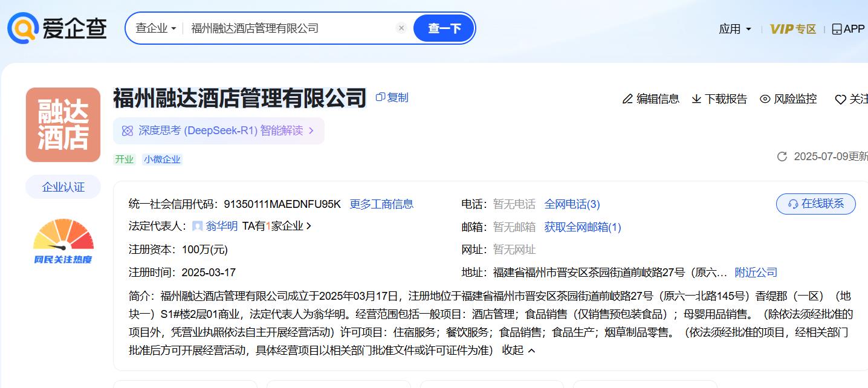
Task: Open 编辑信息 edit option
Action: [651, 99]
